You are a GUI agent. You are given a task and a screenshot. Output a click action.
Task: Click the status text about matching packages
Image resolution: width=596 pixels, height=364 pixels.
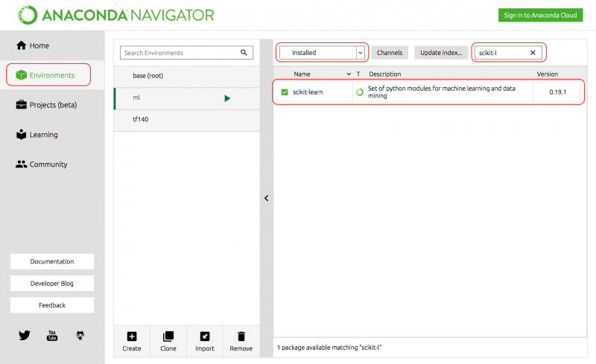pyautogui.click(x=329, y=348)
